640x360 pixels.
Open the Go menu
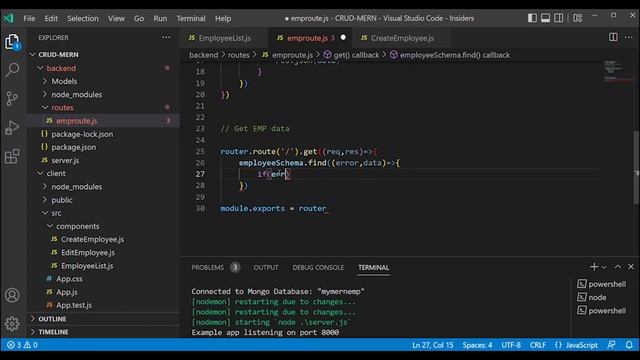pyautogui.click(x=139, y=18)
